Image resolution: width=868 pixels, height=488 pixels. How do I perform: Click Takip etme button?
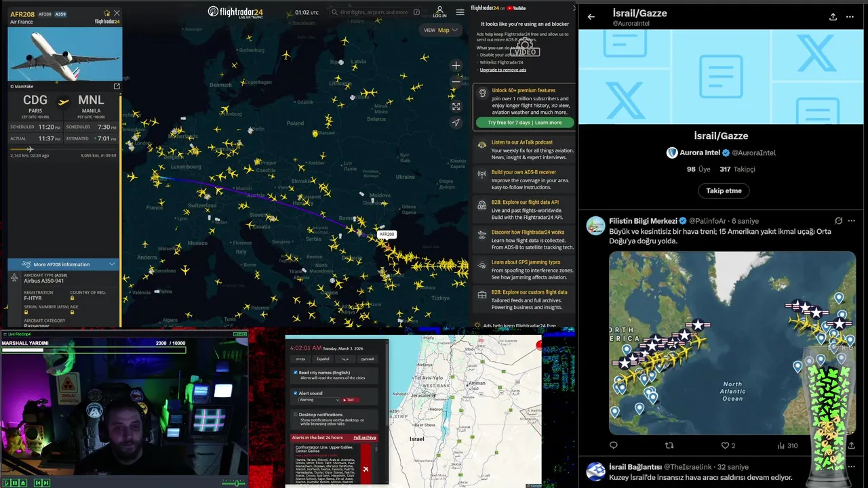(724, 190)
